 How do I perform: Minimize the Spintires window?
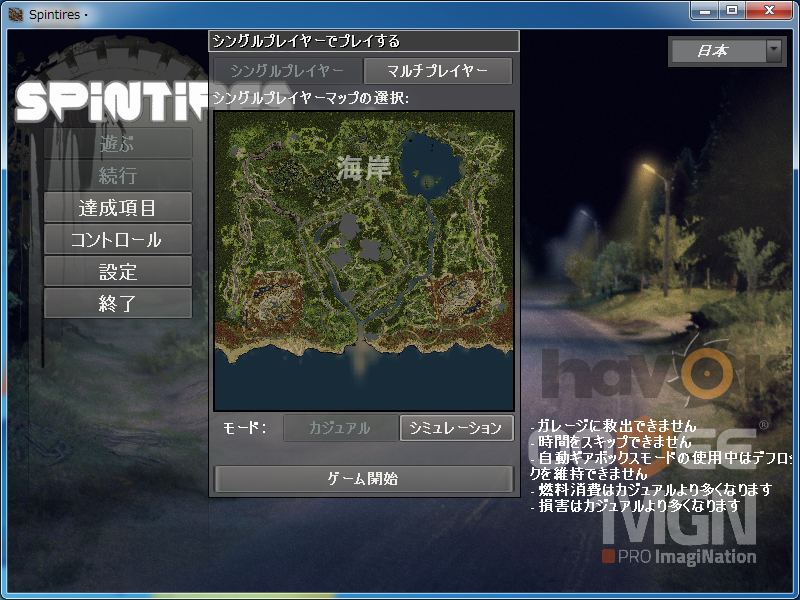(705, 10)
